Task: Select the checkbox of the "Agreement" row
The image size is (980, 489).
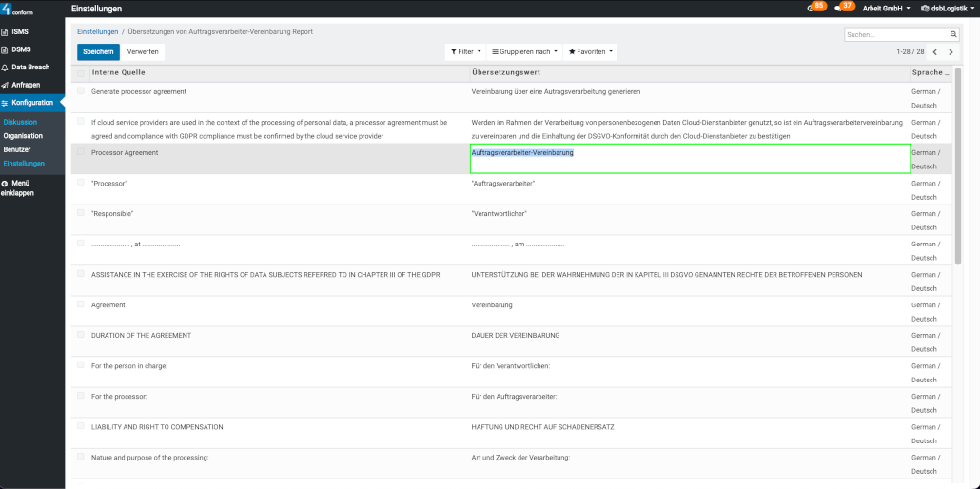Action: tap(81, 304)
